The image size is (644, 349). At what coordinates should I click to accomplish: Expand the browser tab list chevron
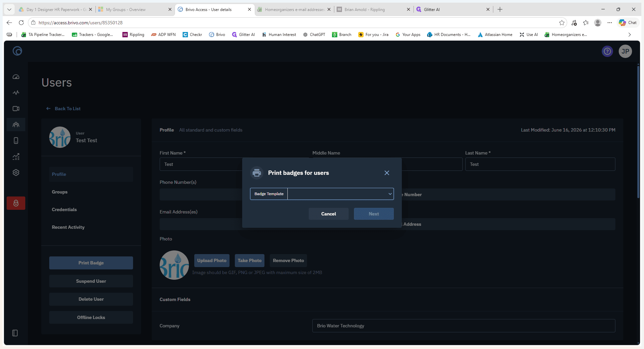coord(9,9)
